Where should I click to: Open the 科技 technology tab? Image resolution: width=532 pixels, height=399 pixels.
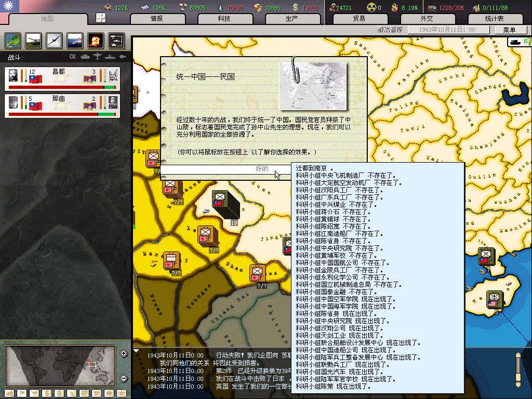[224, 19]
